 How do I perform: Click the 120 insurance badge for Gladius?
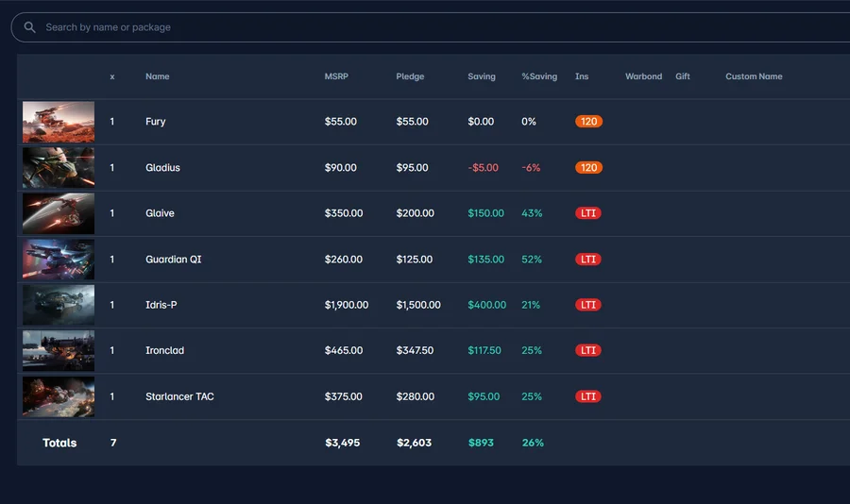[x=588, y=168]
